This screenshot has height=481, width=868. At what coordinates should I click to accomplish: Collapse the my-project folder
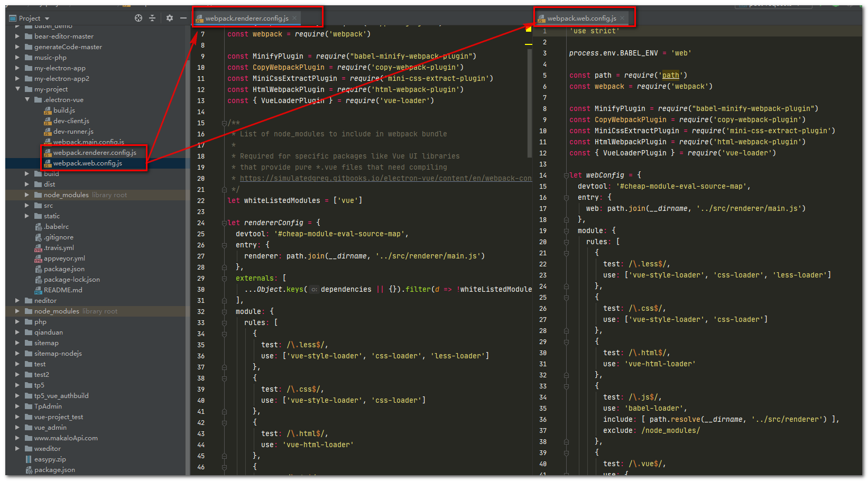[x=17, y=89]
